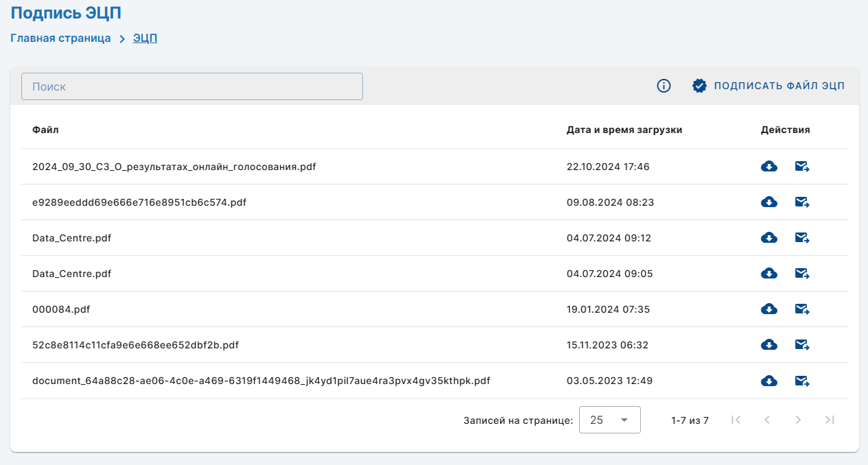
Task: Go to the previous page of records
Action: [x=767, y=420]
